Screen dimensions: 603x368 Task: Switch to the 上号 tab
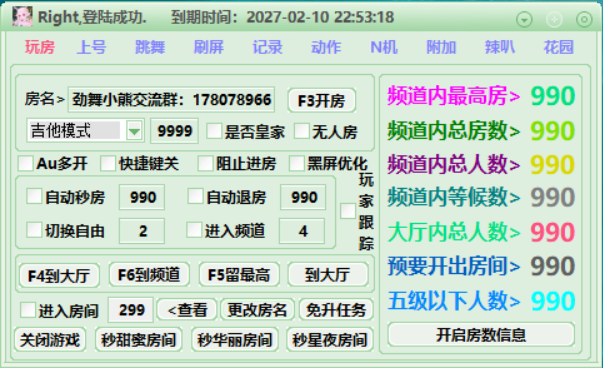[92, 47]
